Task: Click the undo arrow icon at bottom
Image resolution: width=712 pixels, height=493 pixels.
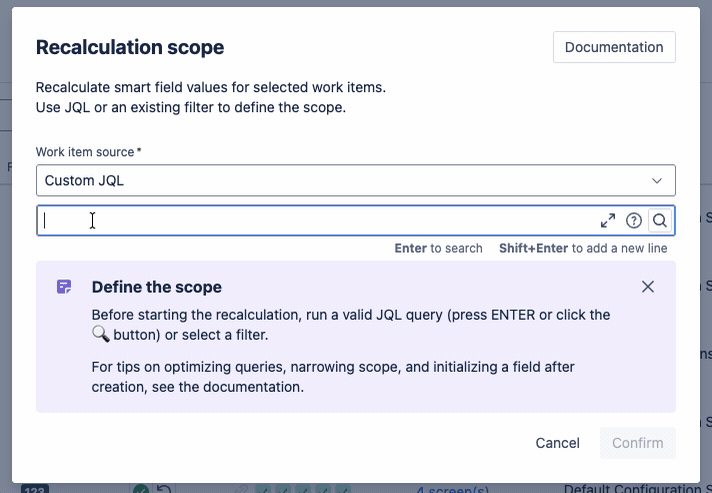Action: [163, 490]
